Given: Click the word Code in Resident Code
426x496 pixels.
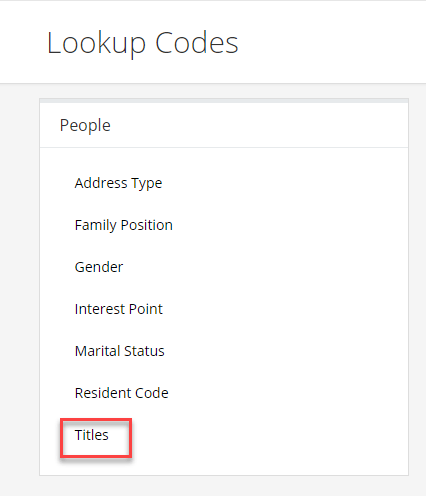Looking at the screenshot, I should point(152,393).
